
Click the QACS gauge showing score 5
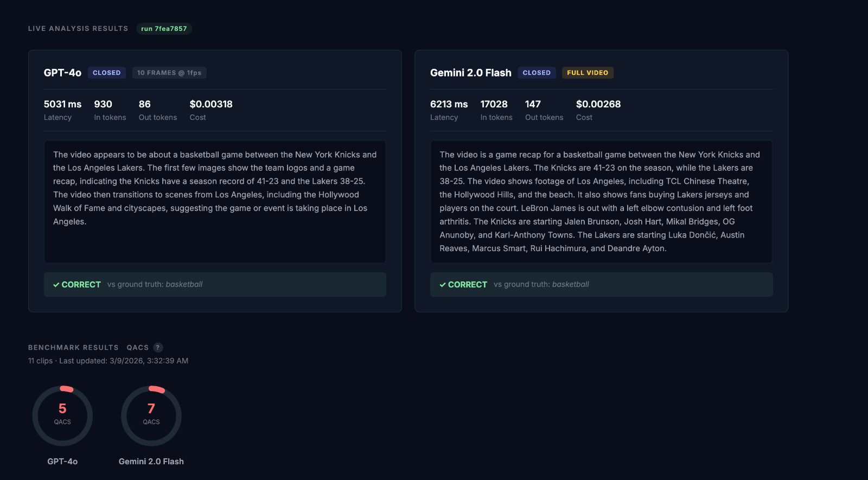(x=62, y=416)
